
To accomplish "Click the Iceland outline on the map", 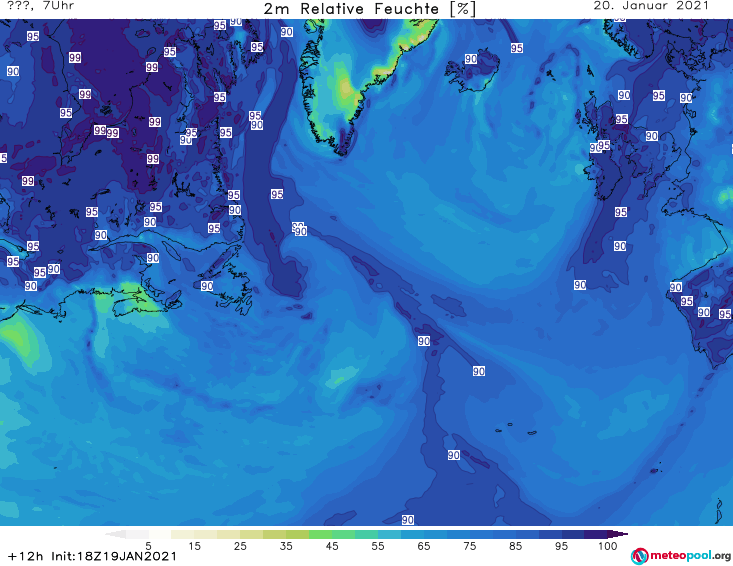I will tap(472, 70).
